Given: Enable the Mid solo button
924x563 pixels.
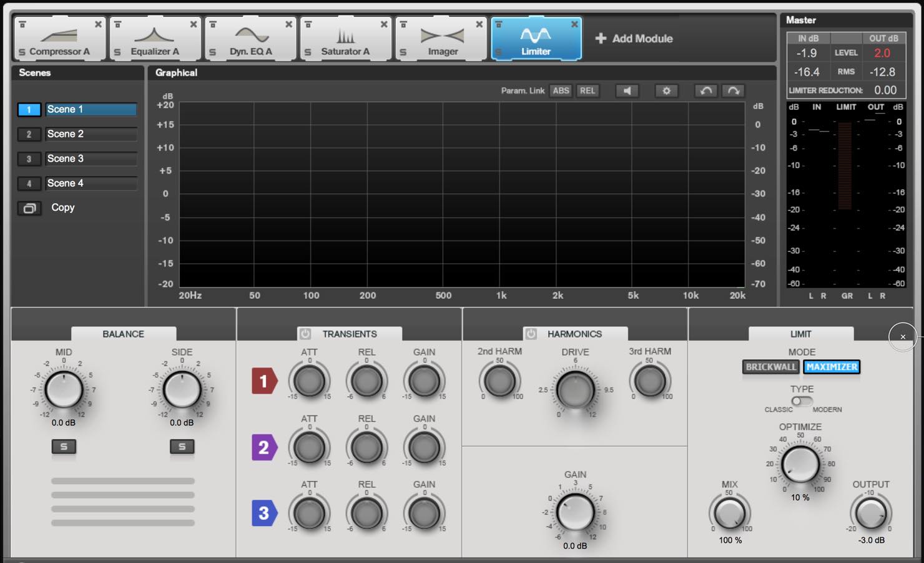Looking at the screenshot, I should (64, 446).
